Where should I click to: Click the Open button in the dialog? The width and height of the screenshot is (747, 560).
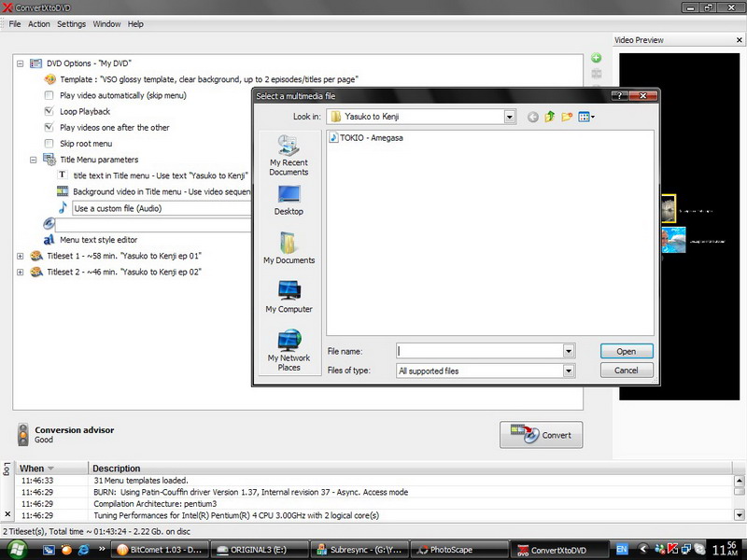pos(627,352)
